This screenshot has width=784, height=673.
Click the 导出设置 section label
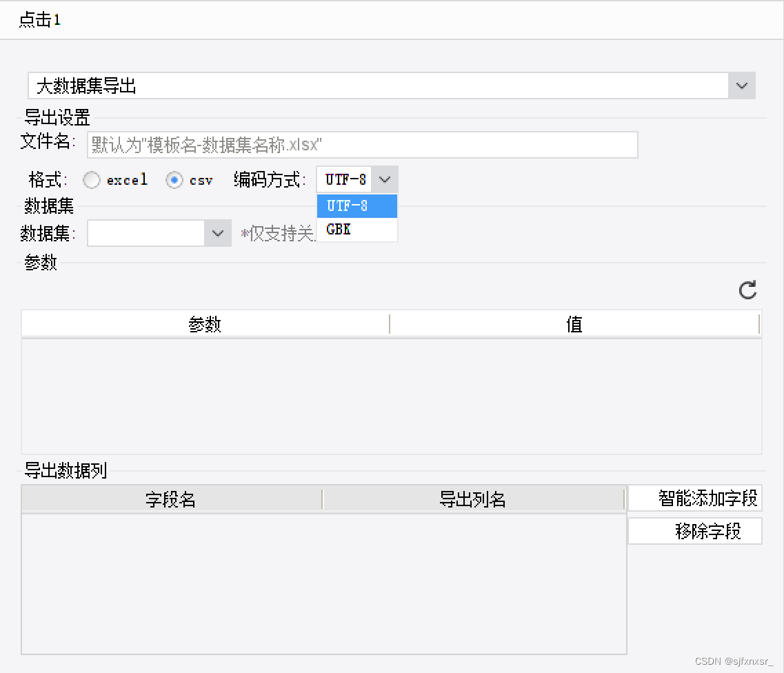(57, 117)
